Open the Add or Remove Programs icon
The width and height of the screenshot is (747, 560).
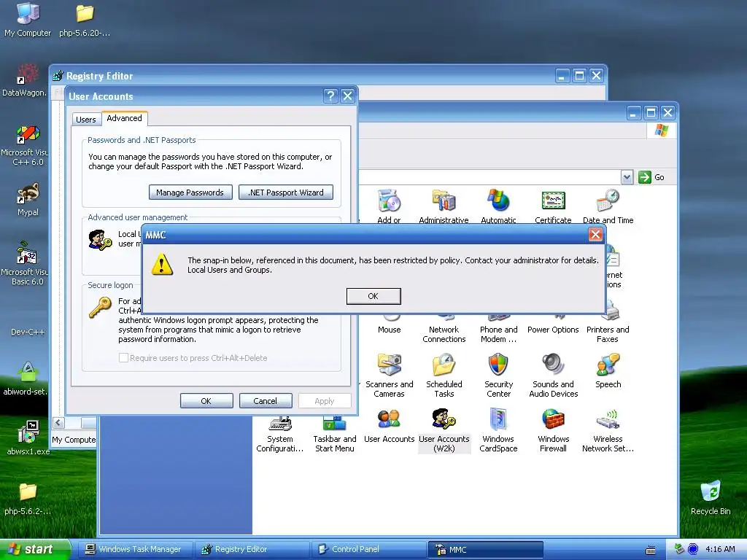coord(390,201)
